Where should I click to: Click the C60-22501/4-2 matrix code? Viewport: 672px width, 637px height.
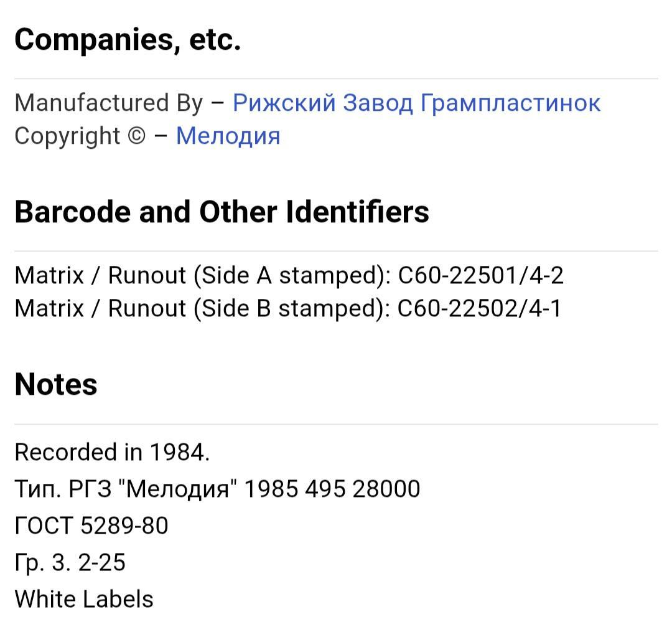coord(480,275)
